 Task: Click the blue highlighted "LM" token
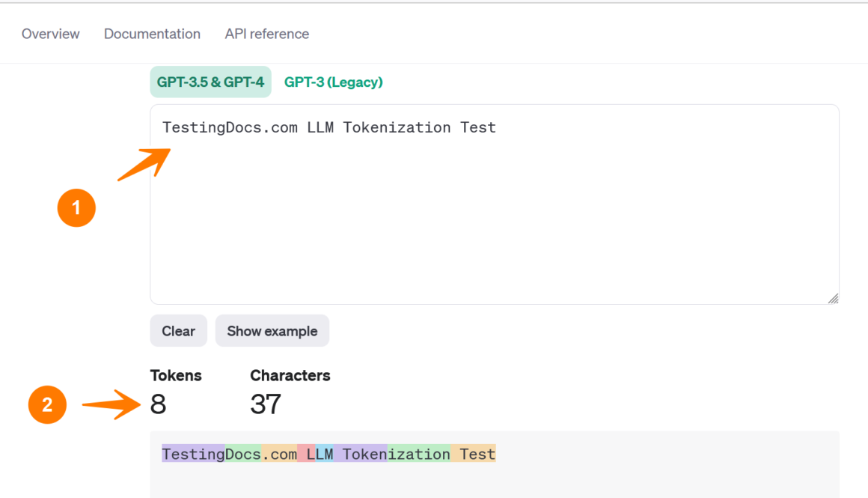point(324,454)
